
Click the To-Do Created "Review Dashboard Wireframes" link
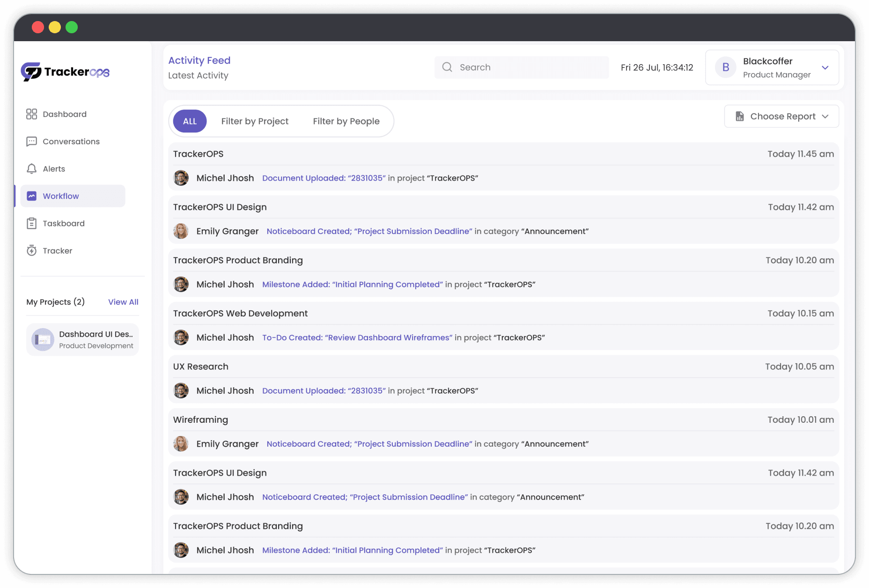[x=356, y=337]
